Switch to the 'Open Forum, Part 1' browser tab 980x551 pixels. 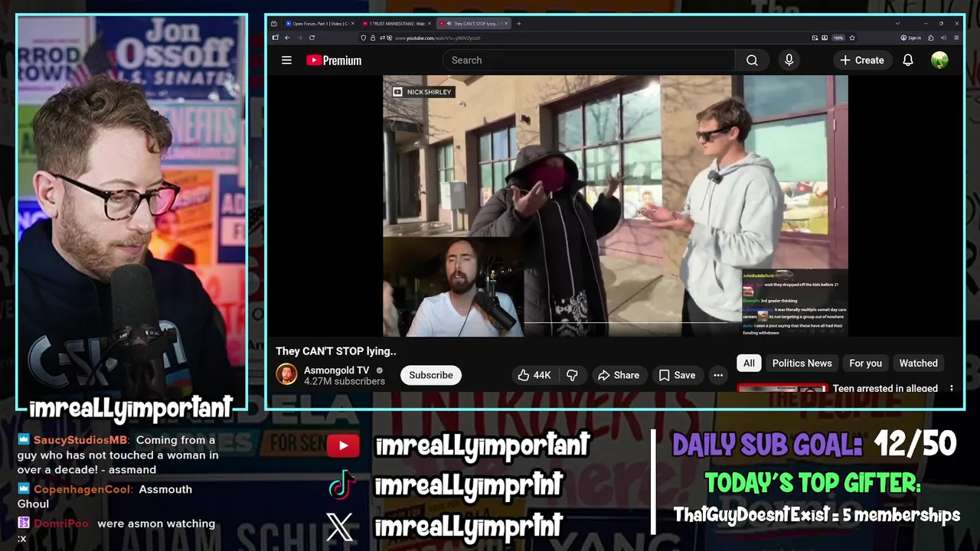[x=317, y=24]
